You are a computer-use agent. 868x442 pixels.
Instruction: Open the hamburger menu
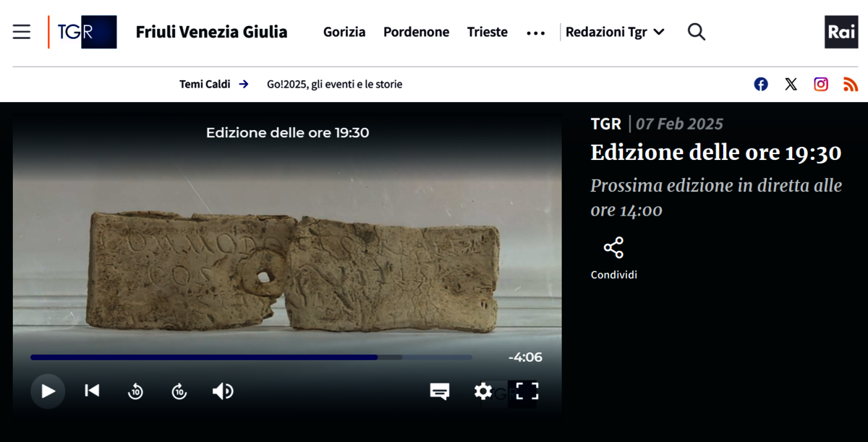22,32
